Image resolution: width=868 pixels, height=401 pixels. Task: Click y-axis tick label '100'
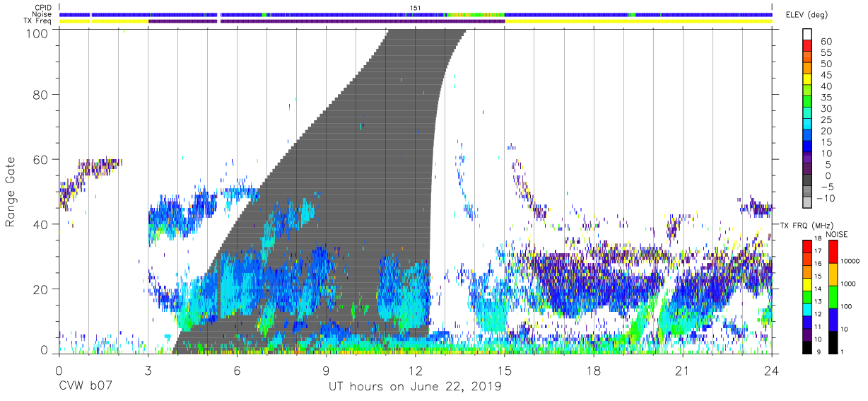tap(37, 33)
